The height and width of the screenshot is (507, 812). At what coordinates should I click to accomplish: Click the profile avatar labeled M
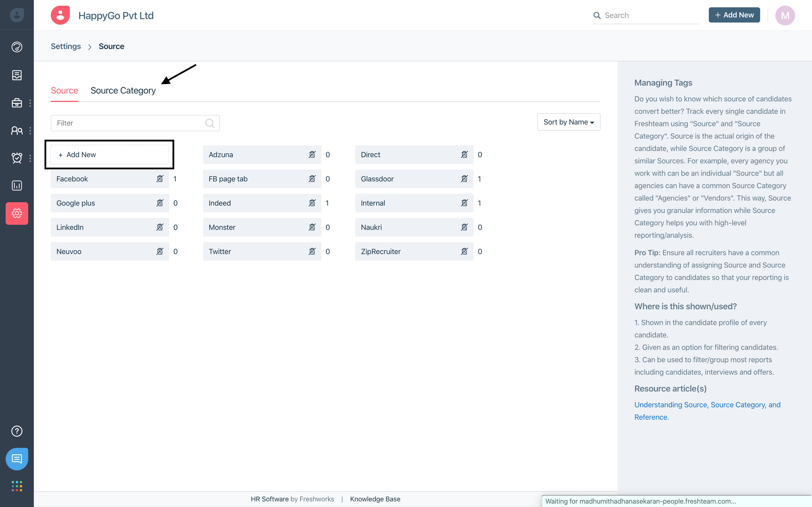785,15
